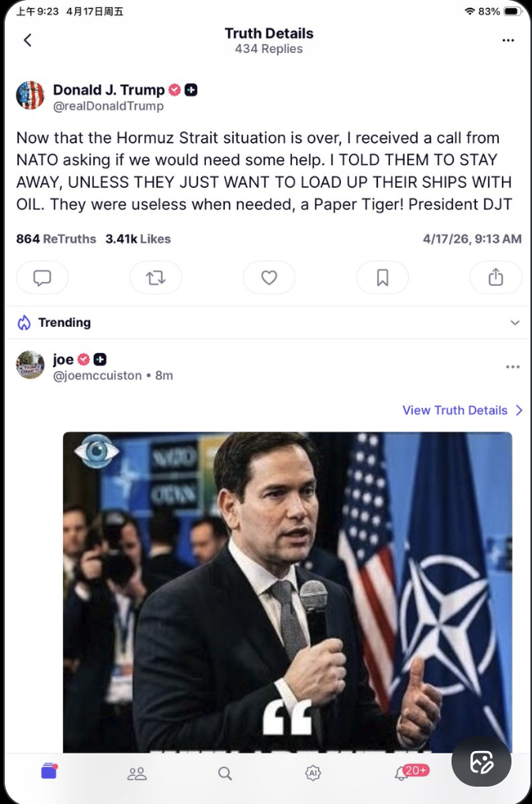The height and width of the screenshot is (804, 532).
Task: Open the post's three-dot options menu
Action: click(508, 40)
